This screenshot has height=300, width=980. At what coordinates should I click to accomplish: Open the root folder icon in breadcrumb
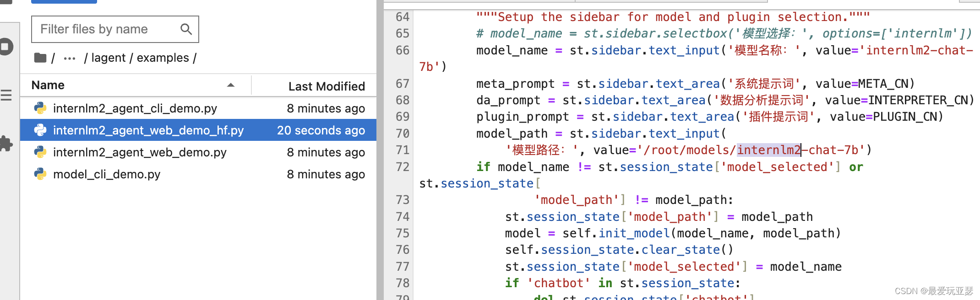click(x=40, y=58)
